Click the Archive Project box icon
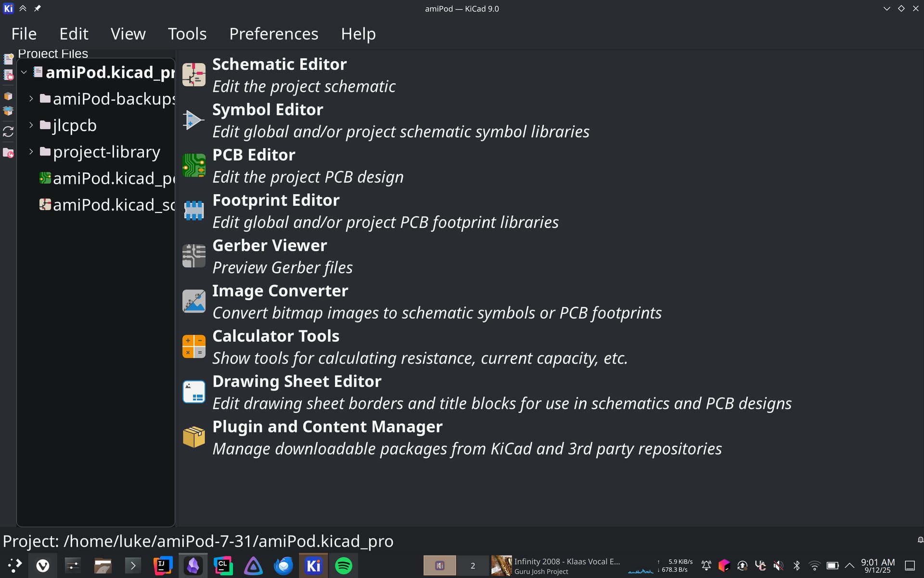The image size is (924, 578). coord(8,96)
